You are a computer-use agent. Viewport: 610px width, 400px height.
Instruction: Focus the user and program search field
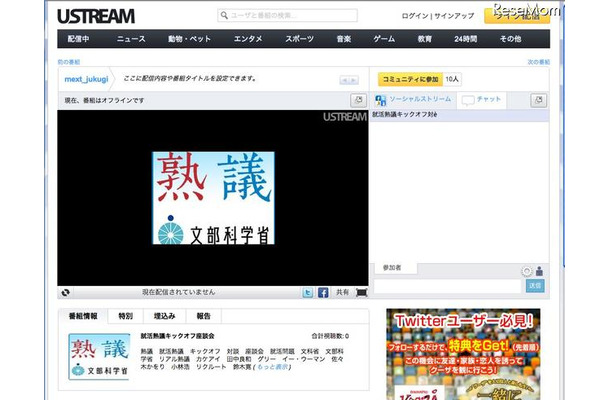pos(287,15)
